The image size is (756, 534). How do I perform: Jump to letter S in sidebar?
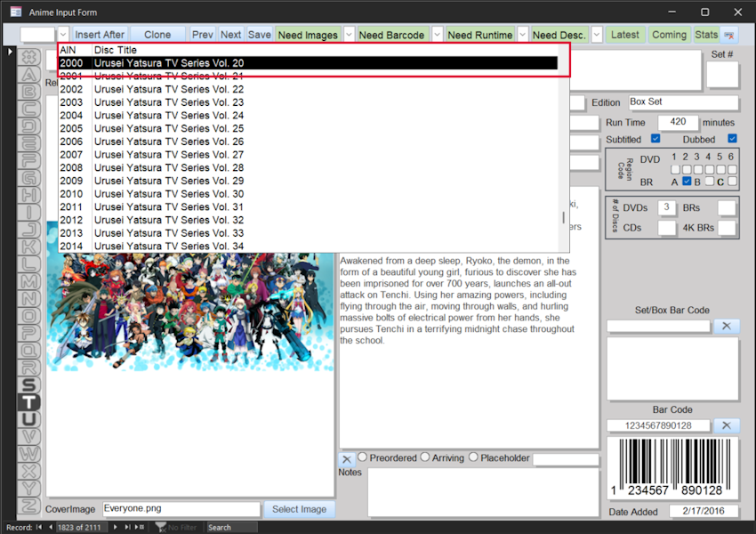pos(29,385)
